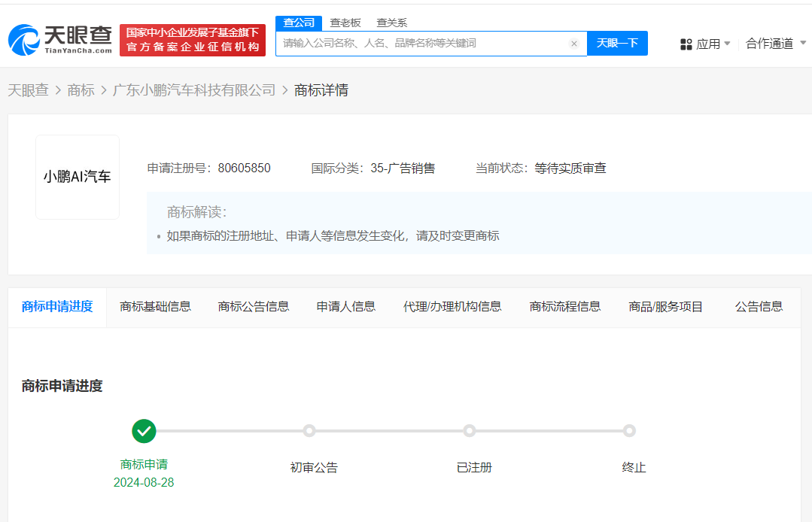The width and height of the screenshot is (812, 522).
Task: Click the red 国家中小企业发展子基金 badge
Action: tap(193, 39)
